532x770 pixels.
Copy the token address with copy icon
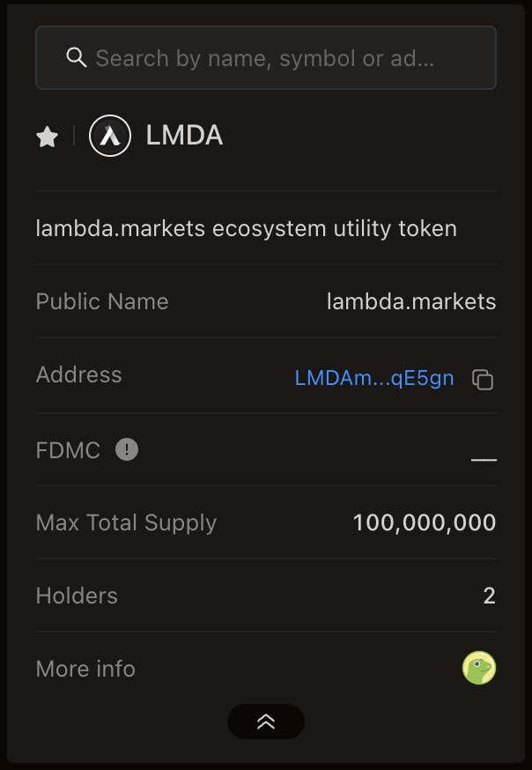[x=483, y=380]
